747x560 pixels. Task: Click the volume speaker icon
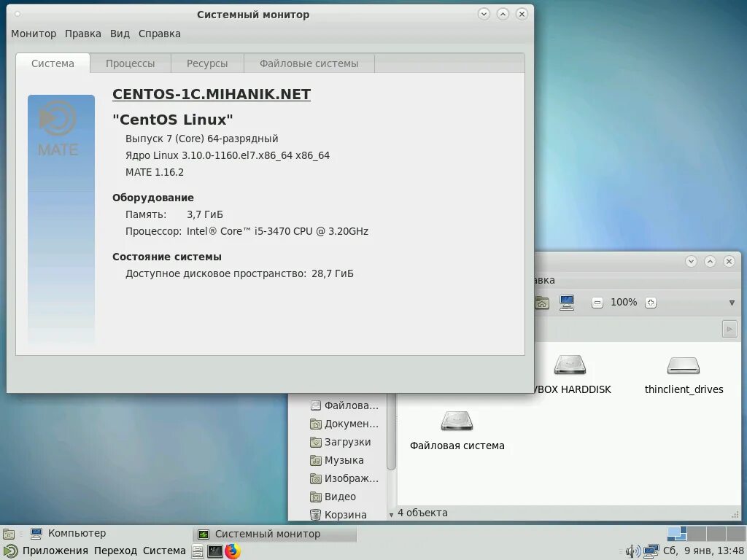[632, 551]
